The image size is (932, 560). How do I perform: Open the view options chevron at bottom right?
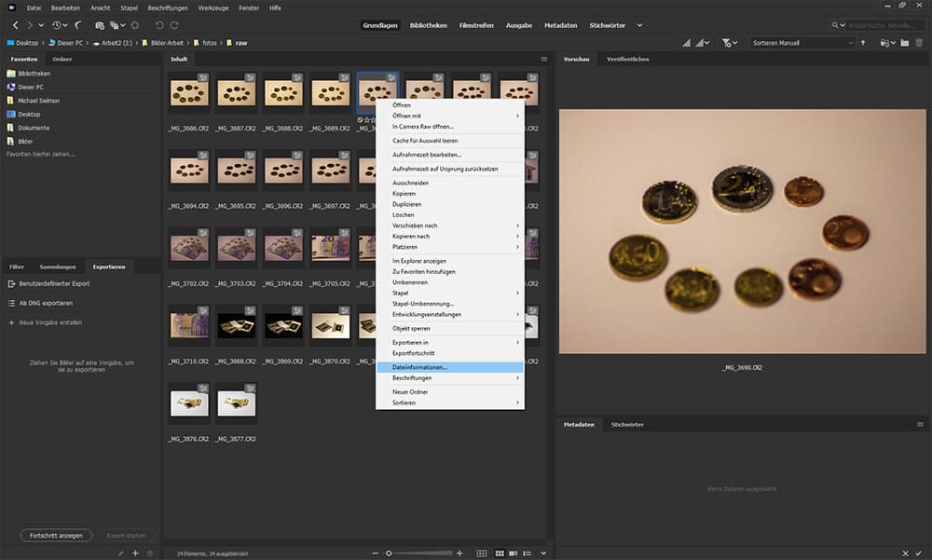543,553
